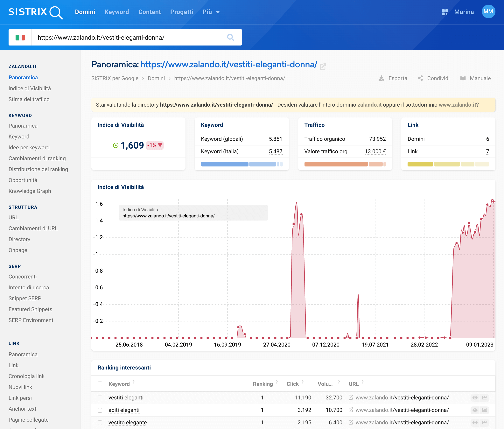Open Link count value 7
The image size is (504, 429).
(487, 151)
